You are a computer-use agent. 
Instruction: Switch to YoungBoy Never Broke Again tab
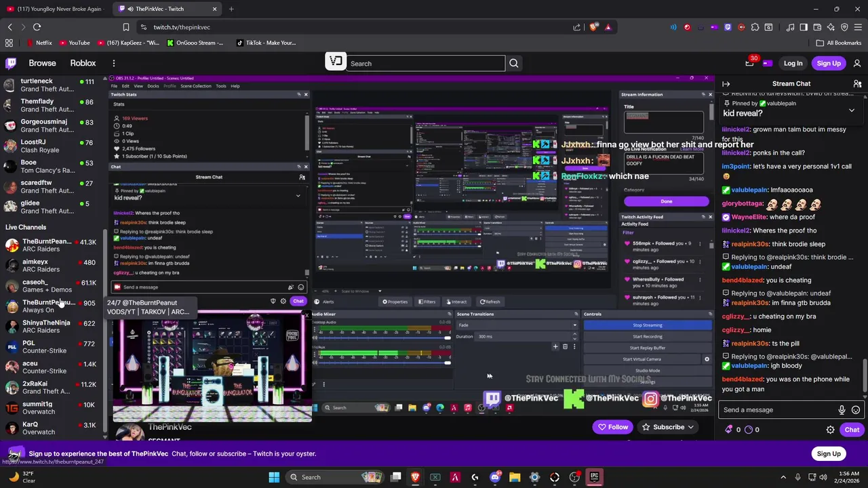click(55, 9)
